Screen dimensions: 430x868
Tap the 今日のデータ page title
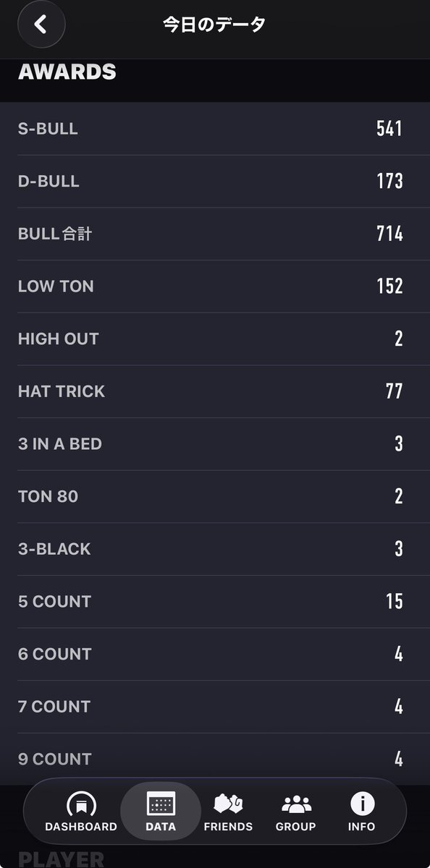point(214,25)
